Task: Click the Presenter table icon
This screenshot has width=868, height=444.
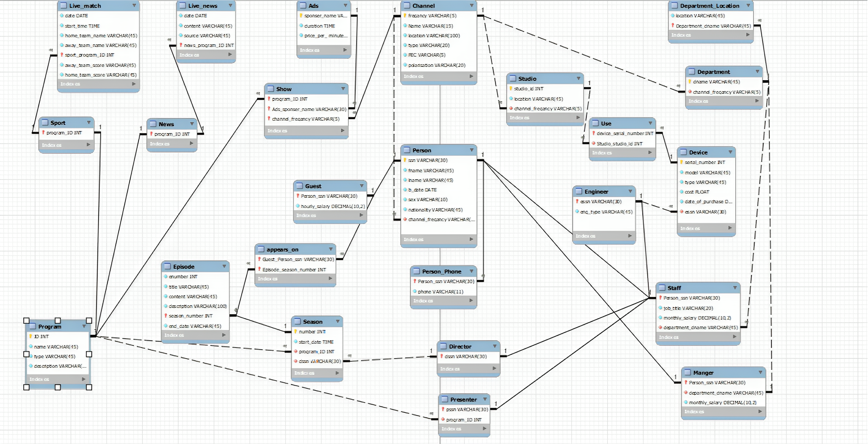Action: 444,399
